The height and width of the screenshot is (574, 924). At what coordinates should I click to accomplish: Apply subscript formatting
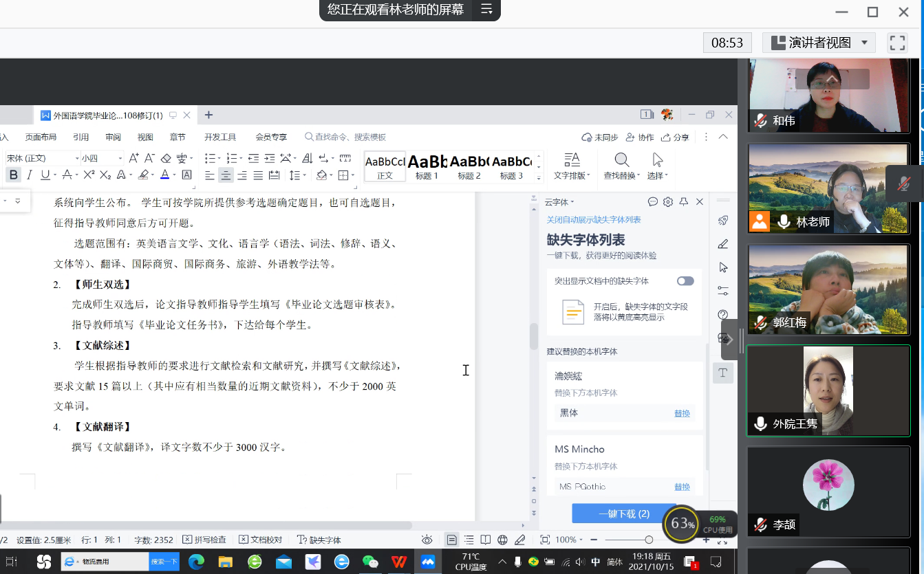[x=105, y=175]
